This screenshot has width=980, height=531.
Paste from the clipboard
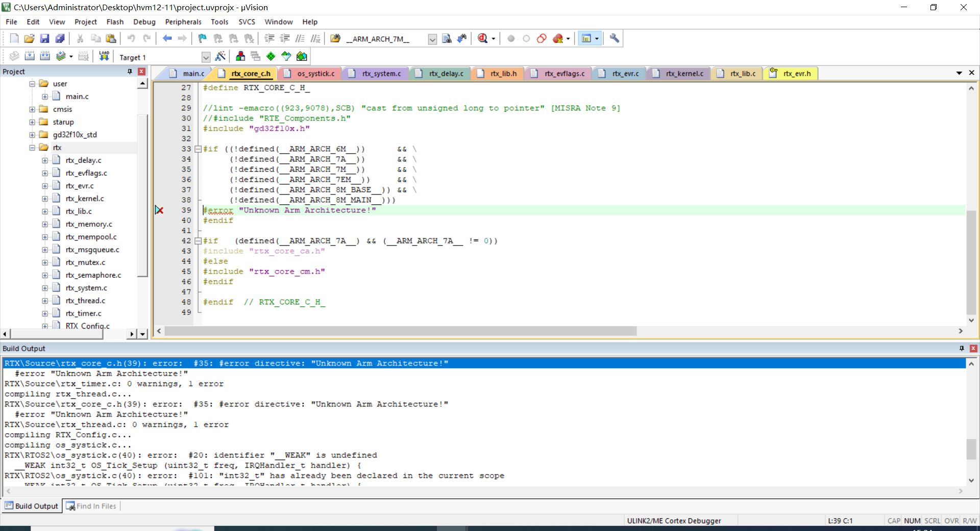[x=111, y=38]
